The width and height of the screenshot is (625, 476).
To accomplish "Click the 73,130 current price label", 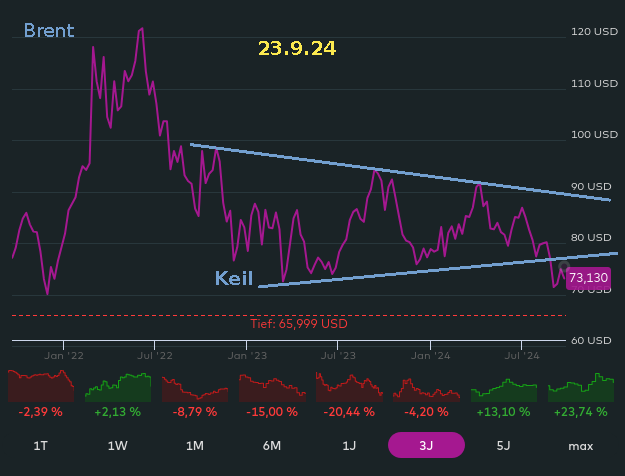I will click(588, 278).
